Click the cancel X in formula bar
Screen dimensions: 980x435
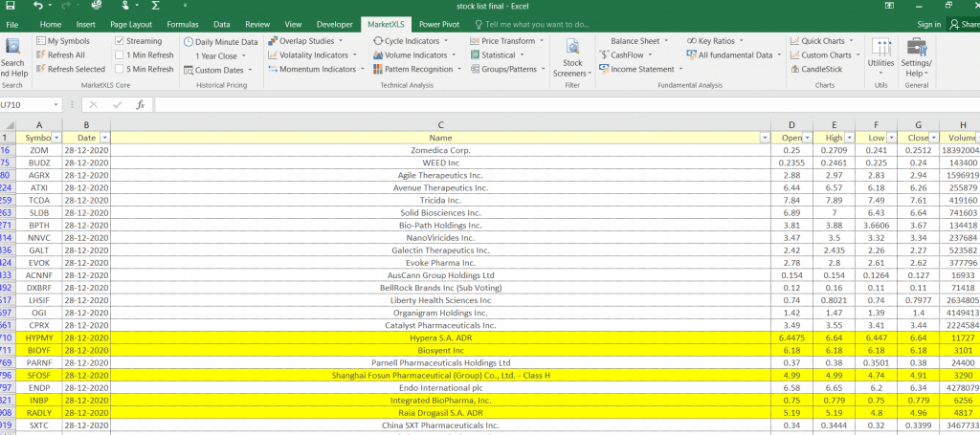(94, 105)
